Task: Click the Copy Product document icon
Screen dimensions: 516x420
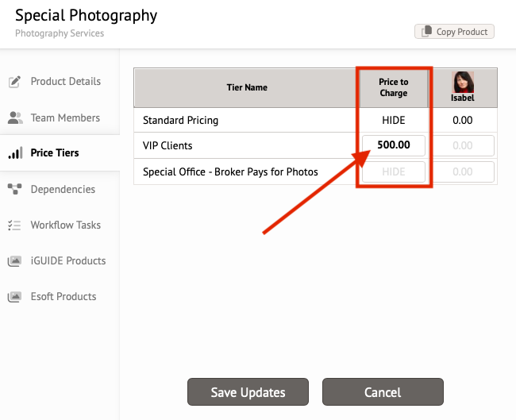Action: coord(426,32)
